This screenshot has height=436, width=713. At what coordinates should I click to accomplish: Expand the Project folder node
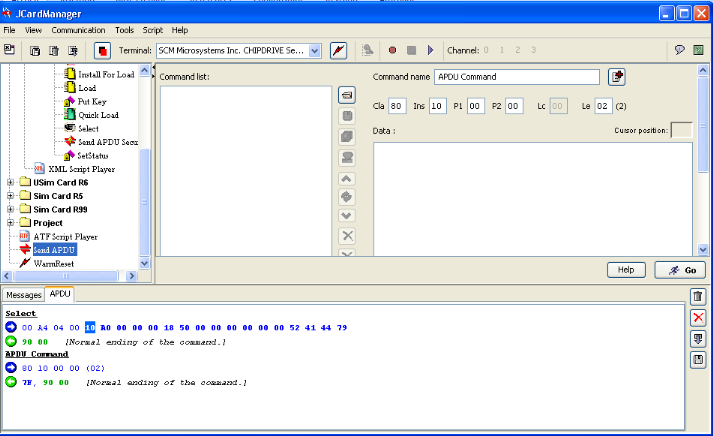tap(11, 223)
